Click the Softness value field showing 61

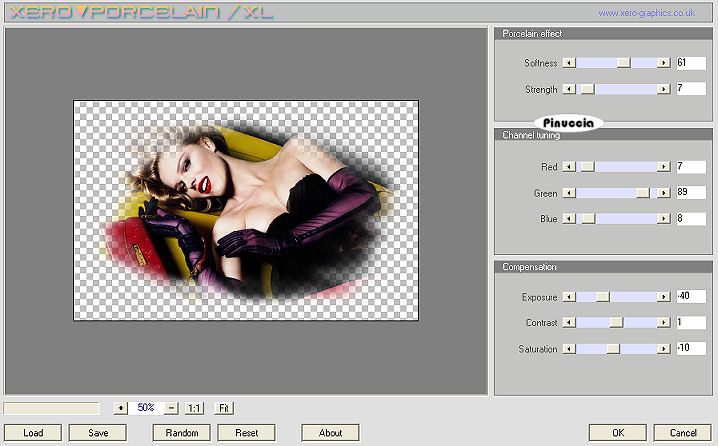point(691,63)
